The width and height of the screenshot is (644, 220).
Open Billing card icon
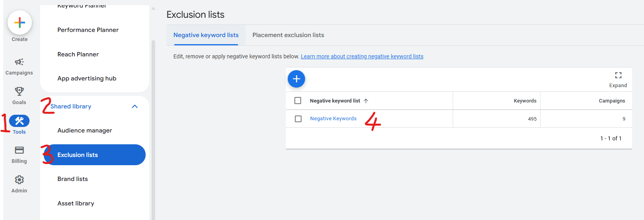[19, 150]
